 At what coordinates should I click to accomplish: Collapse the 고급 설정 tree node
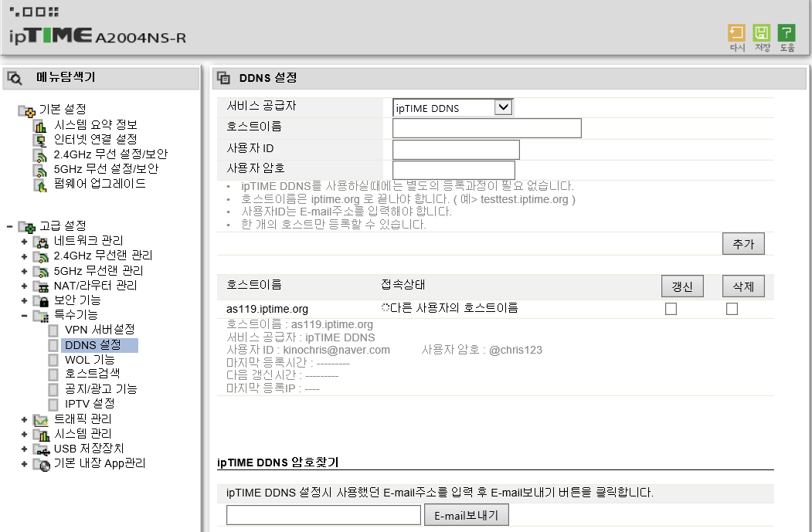pos(9,227)
